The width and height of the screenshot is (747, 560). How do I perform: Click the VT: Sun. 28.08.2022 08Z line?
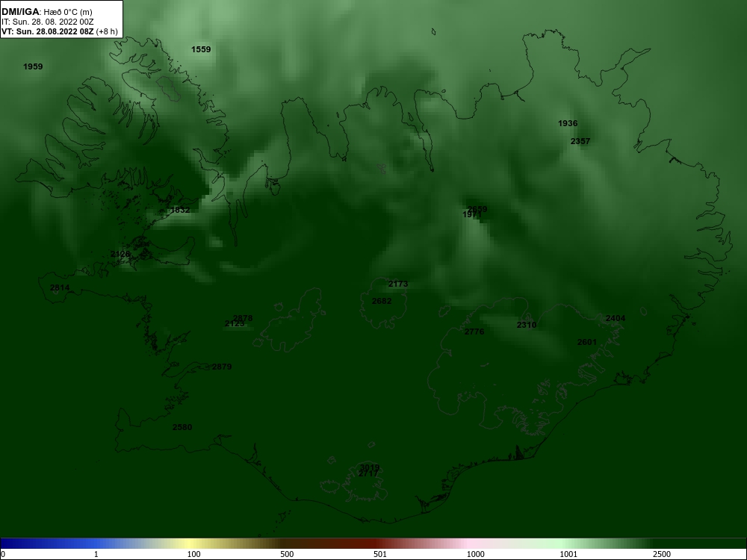[59, 31]
